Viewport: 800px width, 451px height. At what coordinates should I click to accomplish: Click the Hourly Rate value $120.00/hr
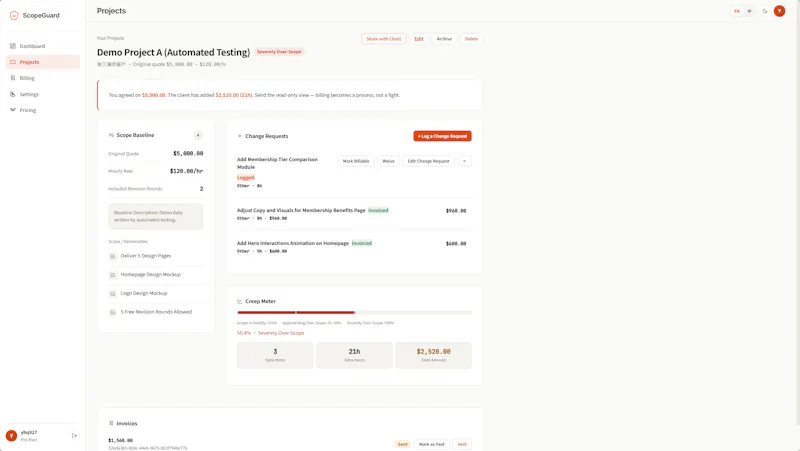(186, 171)
